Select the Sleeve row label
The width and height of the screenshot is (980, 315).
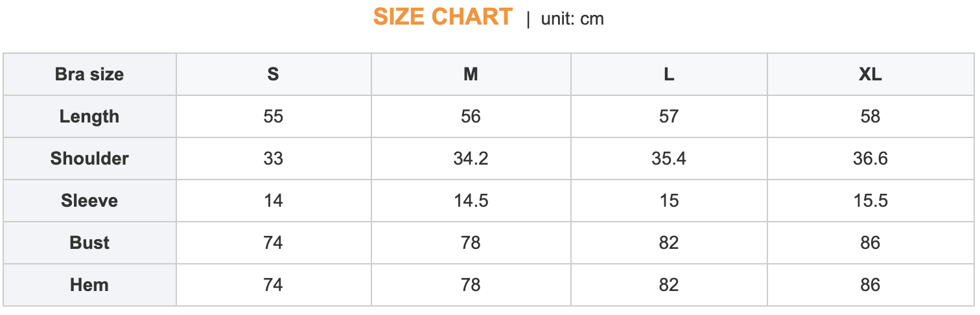click(x=89, y=201)
